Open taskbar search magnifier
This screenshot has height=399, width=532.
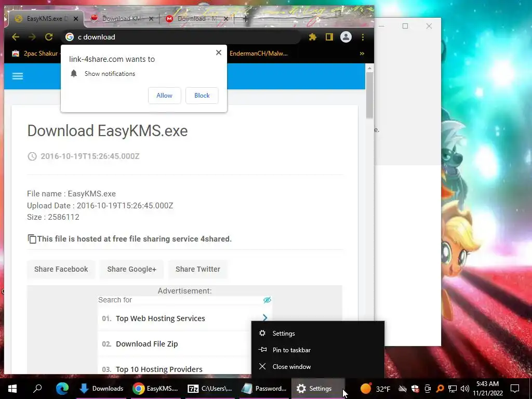pos(37,389)
